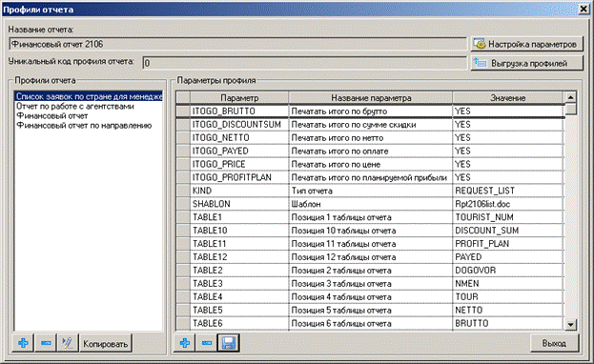The width and height of the screenshot is (594, 364).
Task: Add a new profile parameter plus icon
Action: [185, 343]
